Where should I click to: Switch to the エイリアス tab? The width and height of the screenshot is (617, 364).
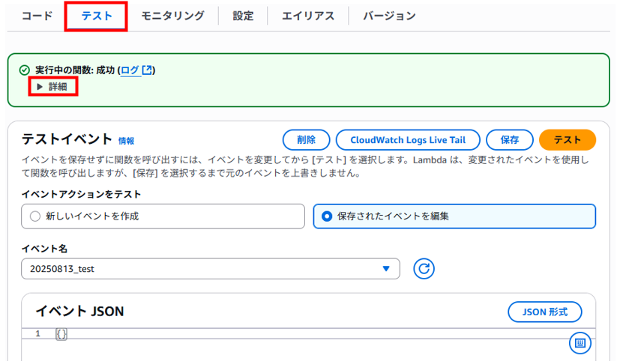pos(308,16)
